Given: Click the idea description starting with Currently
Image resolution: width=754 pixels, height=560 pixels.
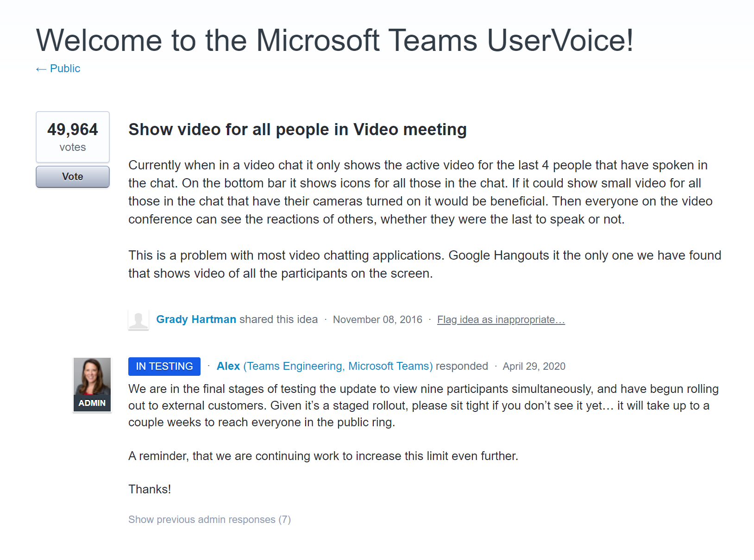Looking at the screenshot, I should [421, 192].
